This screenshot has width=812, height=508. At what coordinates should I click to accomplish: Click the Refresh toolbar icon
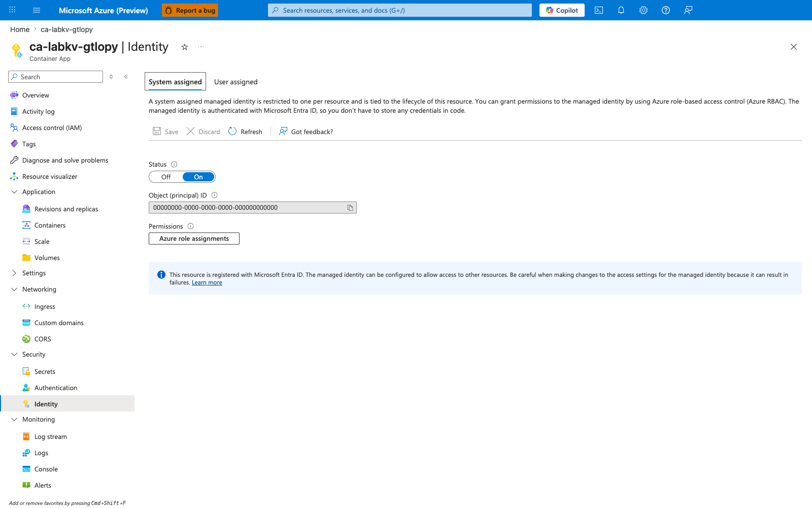(x=246, y=132)
